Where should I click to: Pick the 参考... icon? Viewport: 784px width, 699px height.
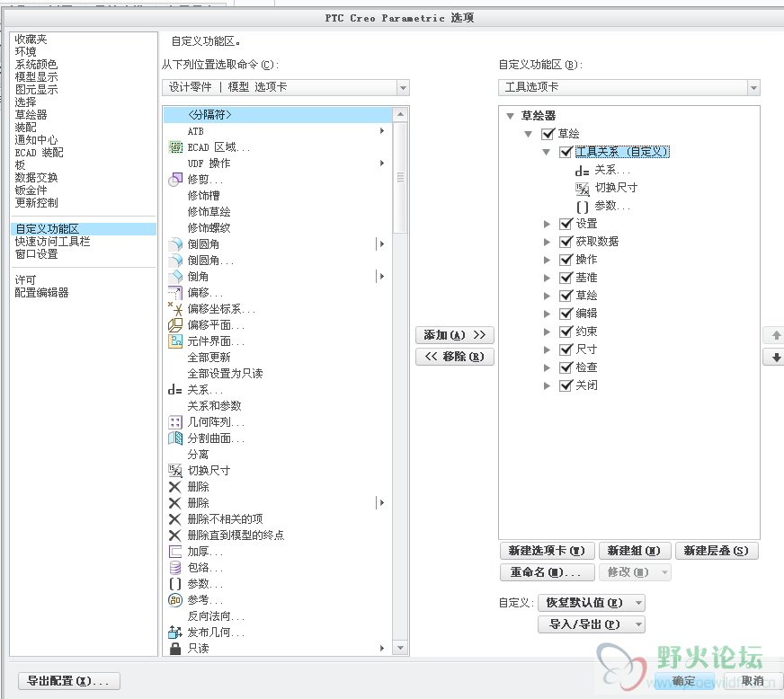click(175, 600)
